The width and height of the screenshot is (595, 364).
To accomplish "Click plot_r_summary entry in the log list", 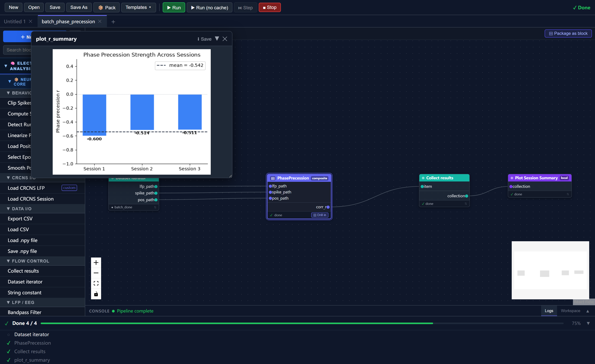I will (x=32, y=360).
